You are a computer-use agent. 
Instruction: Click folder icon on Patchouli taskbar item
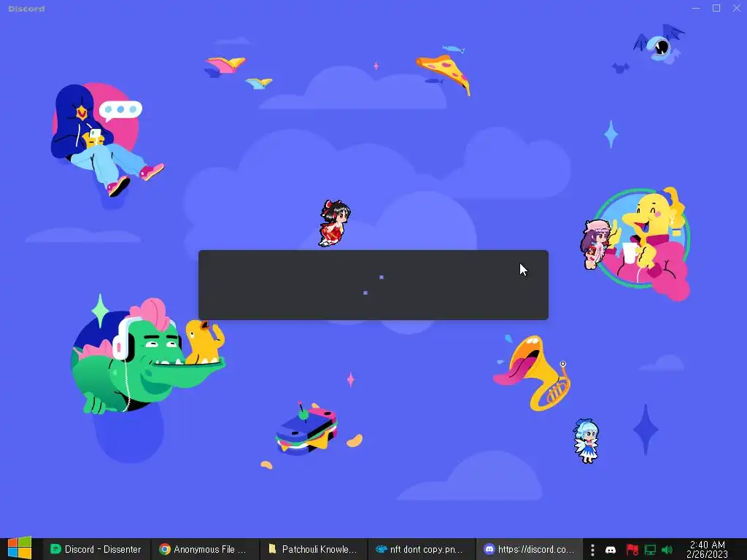(273, 549)
